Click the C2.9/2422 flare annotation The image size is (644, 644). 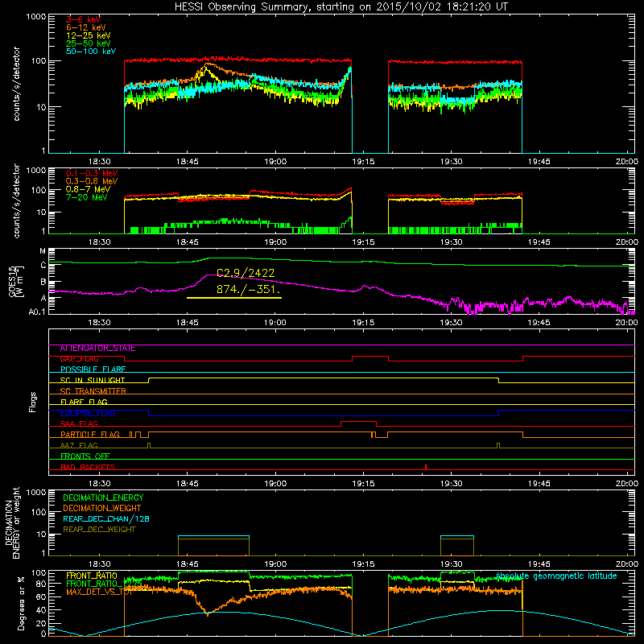[x=246, y=273]
